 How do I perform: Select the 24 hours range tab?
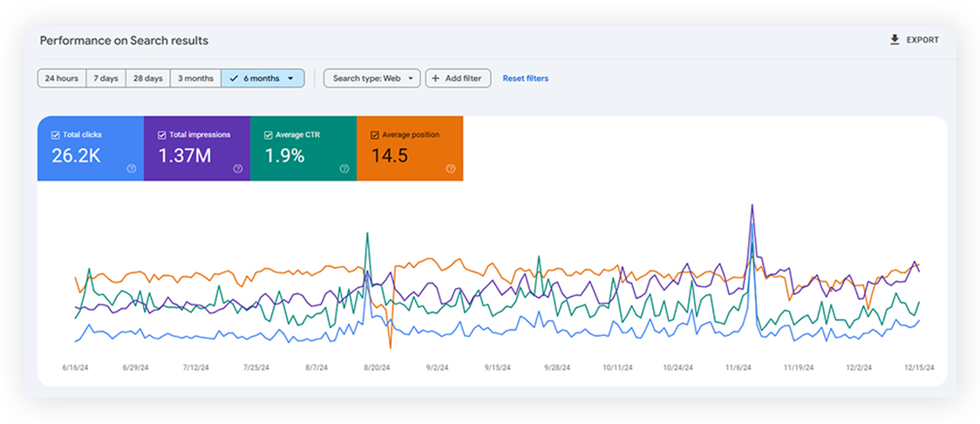tap(61, 79)
